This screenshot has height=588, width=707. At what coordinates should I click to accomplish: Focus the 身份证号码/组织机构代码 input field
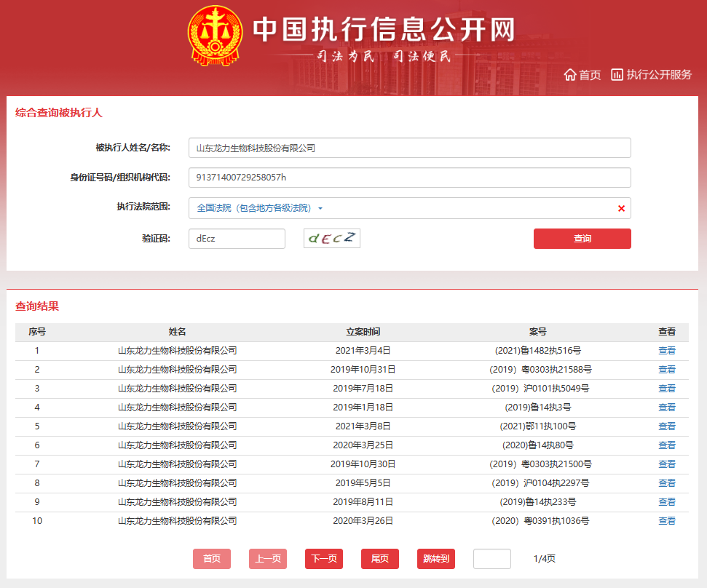tap(409, 178)
